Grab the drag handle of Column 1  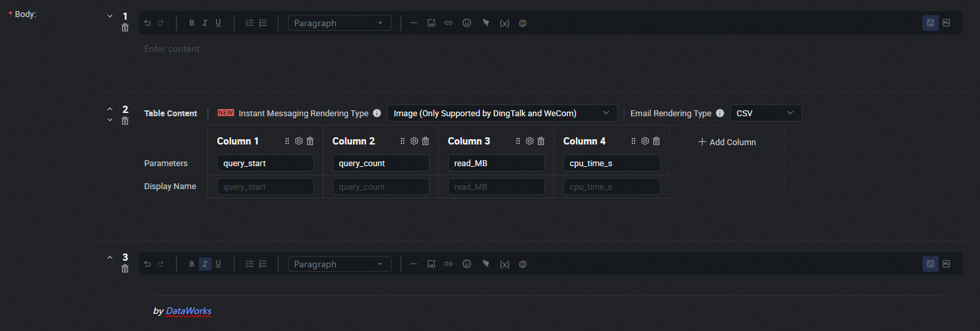tap(287, 141)
